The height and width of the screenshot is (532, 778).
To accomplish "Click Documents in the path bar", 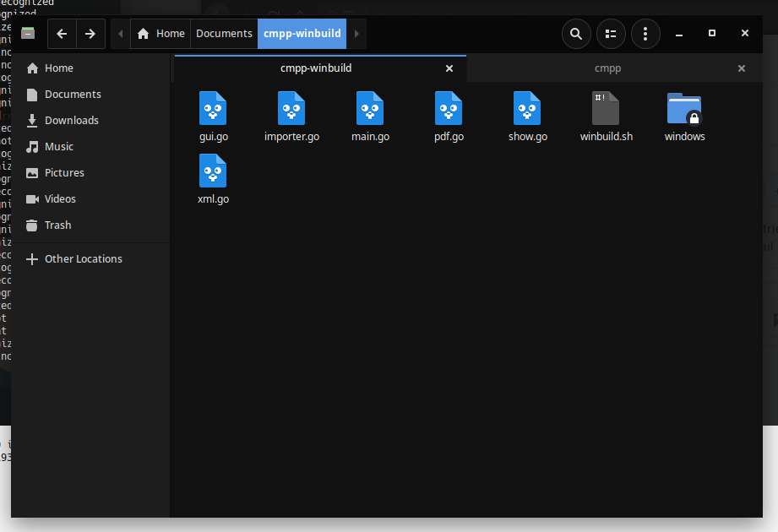I will pyautogui.click(x=223, y=33).
